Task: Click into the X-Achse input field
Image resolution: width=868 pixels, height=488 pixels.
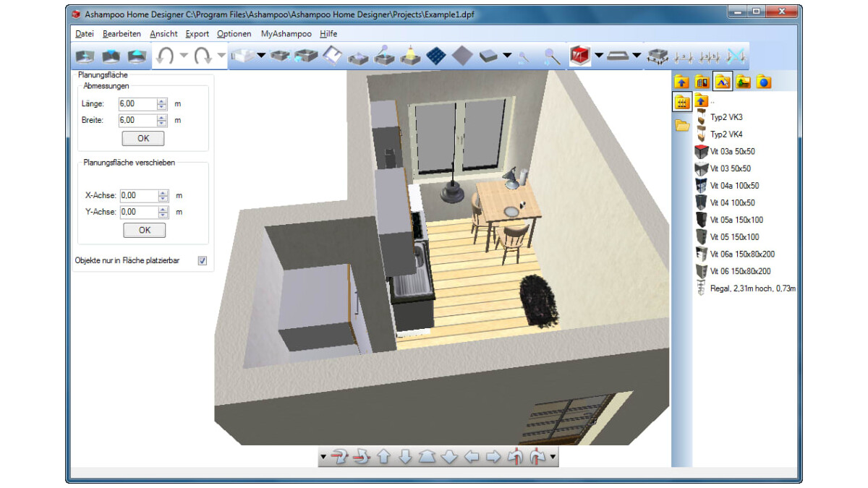Action: point(138,195)
